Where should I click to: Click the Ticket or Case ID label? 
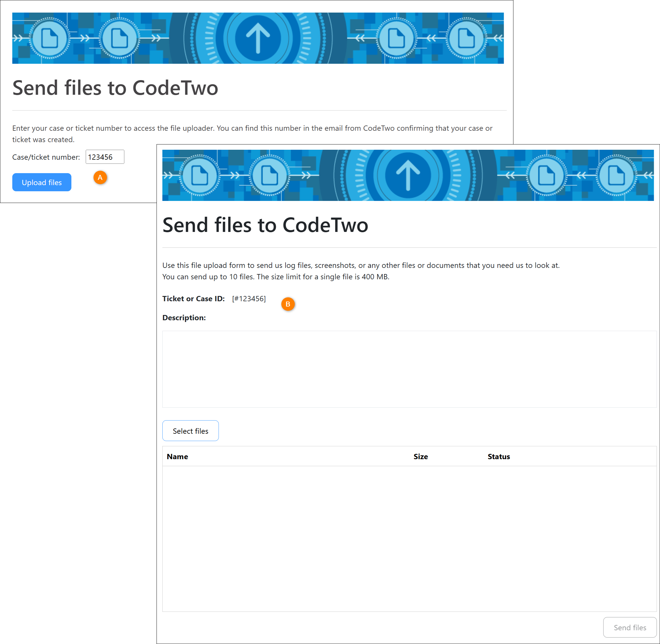point(193,299)
